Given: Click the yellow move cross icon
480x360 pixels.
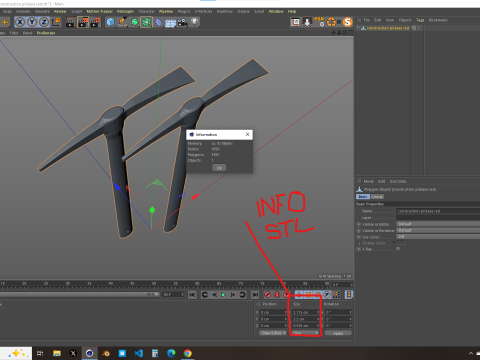Looking at the screenshot, I should pos(5,22).
